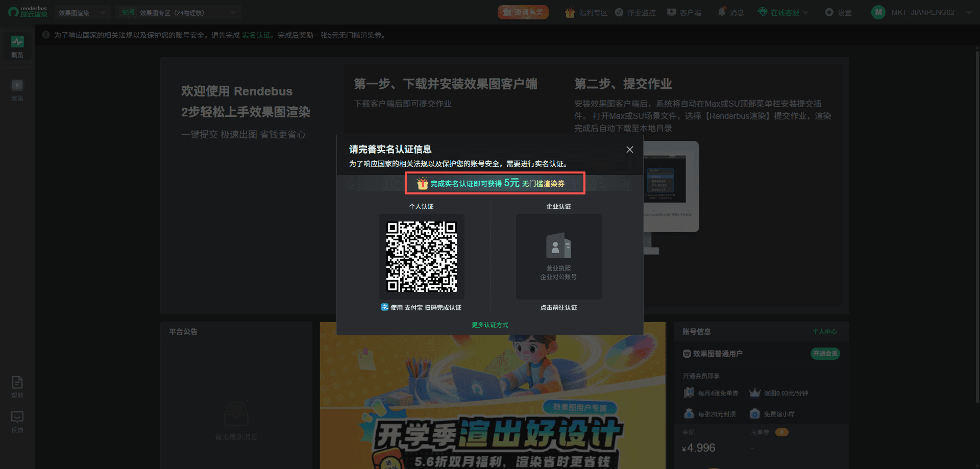The image size is (980, 469).
Task: Open 消息 notifications bell
Action: (x=721, y=12)
